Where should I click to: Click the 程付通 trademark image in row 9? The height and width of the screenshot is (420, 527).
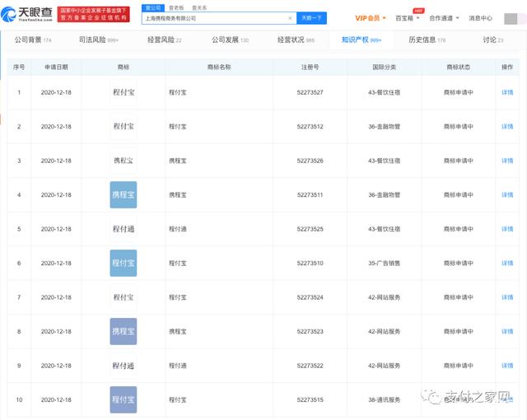[124, 365]
